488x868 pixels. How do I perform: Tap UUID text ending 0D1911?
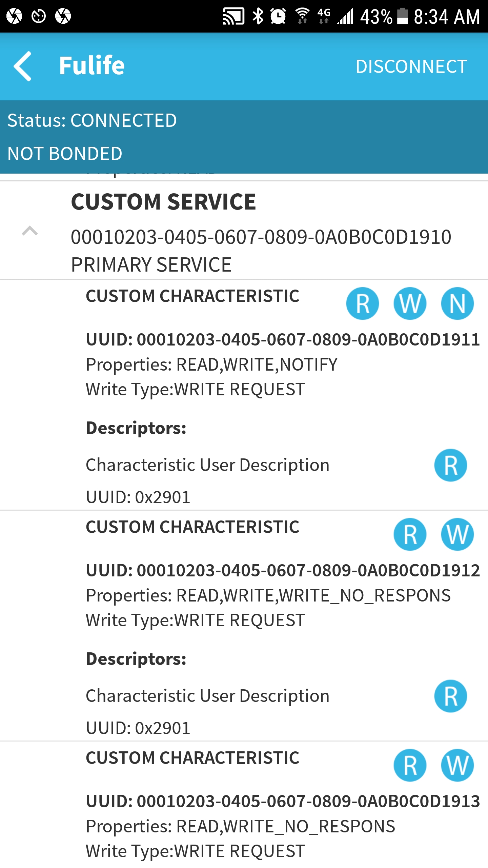[x=283, y=339]
